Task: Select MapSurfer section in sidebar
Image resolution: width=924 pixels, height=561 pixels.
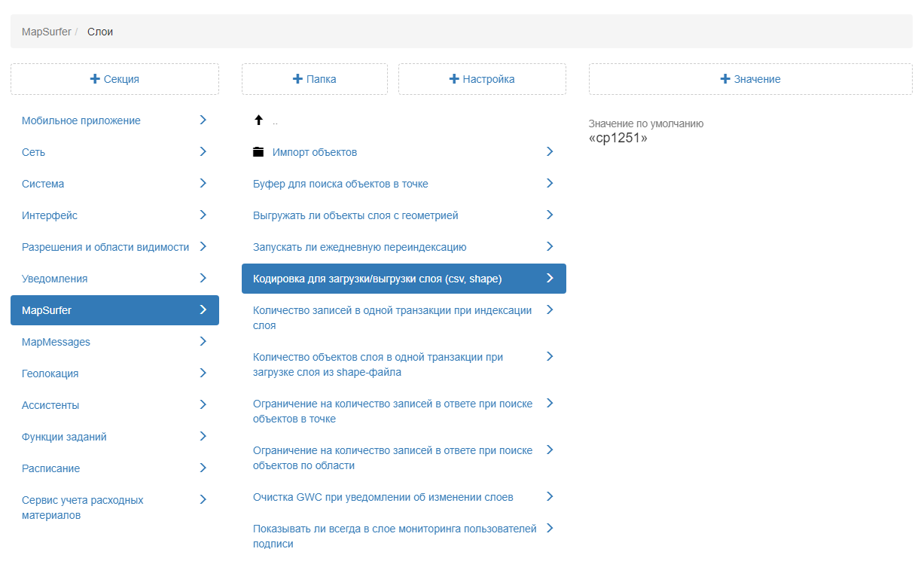Action: [x=114, y=310]
